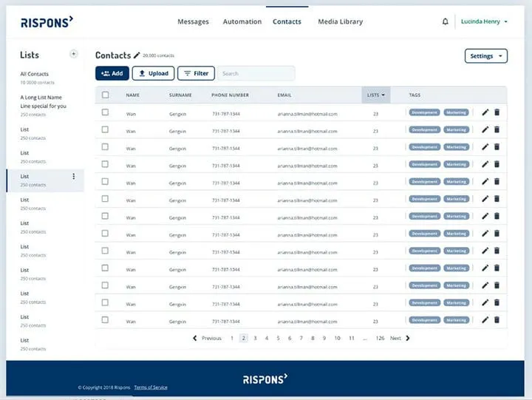Edit the eighth contact row with pencil icon
Viewport: 532px width, 400px height.
pyautogui.click(x=485, y=234)
